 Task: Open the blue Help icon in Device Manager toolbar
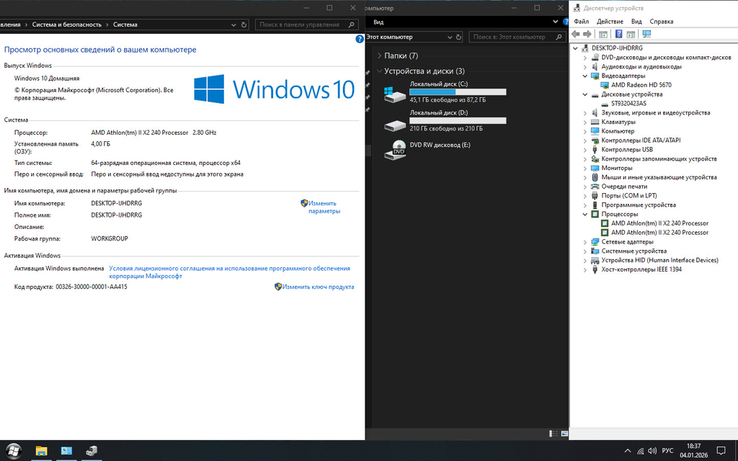click(x=618, y=34)
